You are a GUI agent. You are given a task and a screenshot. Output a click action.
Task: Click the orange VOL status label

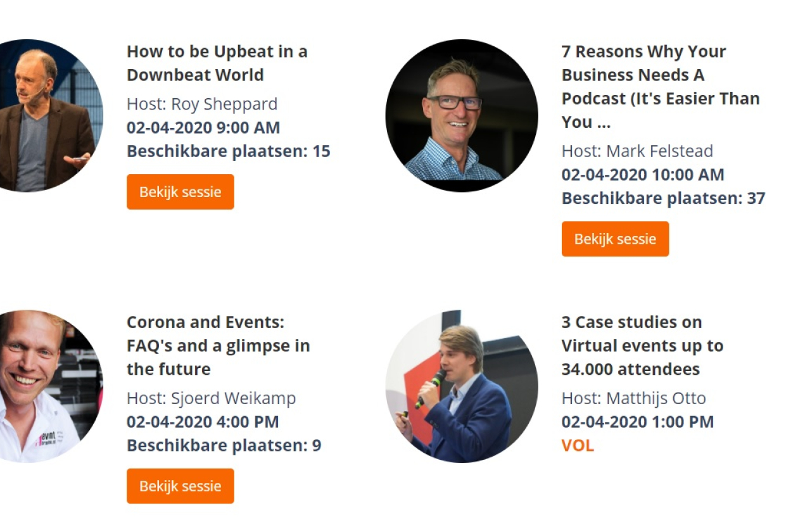pos(578,446)
